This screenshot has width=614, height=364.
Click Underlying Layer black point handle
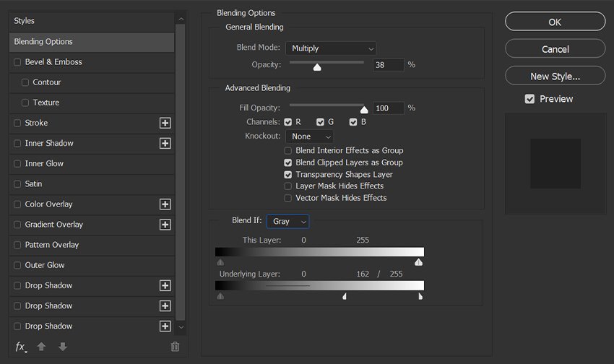(220, 296)
